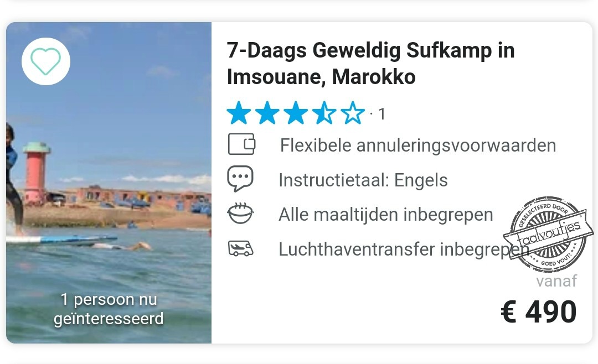Open the 7-Daags Geweldig Sufkamp listing title
This screenshot has width=598, height=364.
(371, 63)
